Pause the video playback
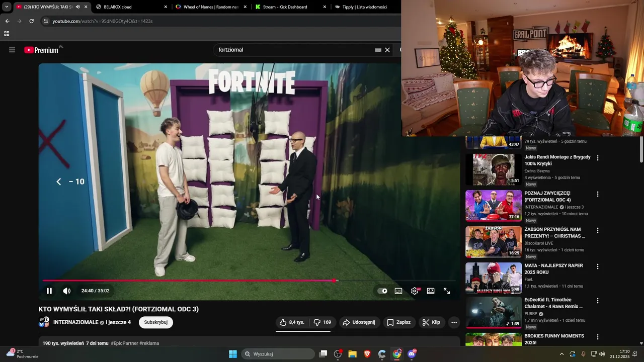Screen dimensions: 644x362 [x=49, y=291]
